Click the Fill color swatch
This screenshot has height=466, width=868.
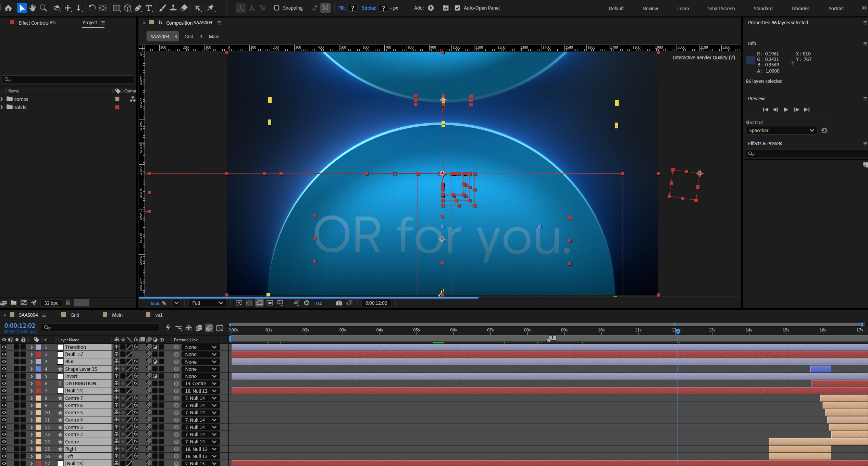click(352, 8)
